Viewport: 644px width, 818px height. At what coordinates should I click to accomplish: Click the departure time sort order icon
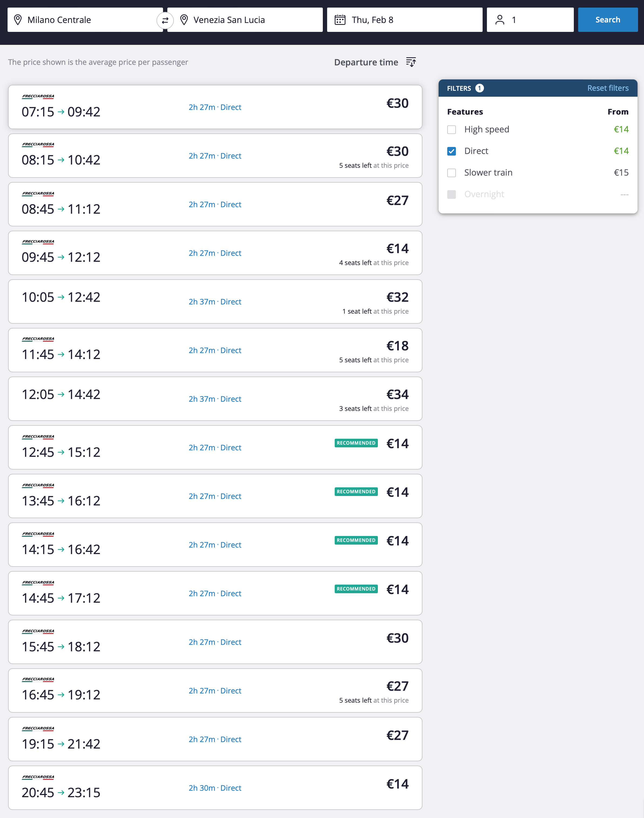pos(411,62)
